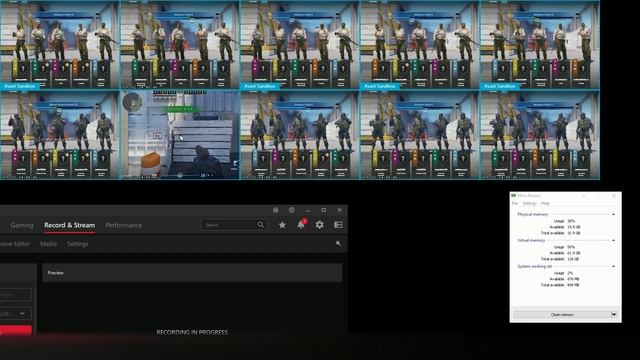Click the Recording In Progress text

point(192,332)
